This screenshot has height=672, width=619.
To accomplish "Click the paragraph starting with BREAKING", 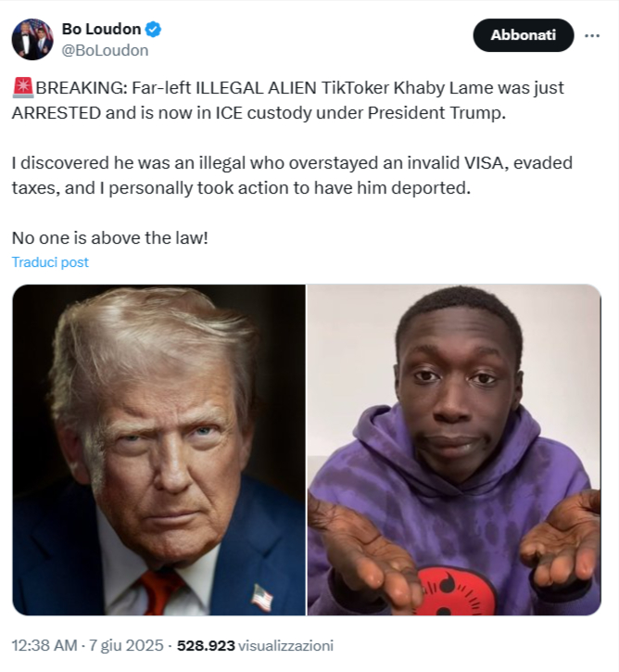I will [288, 100].
